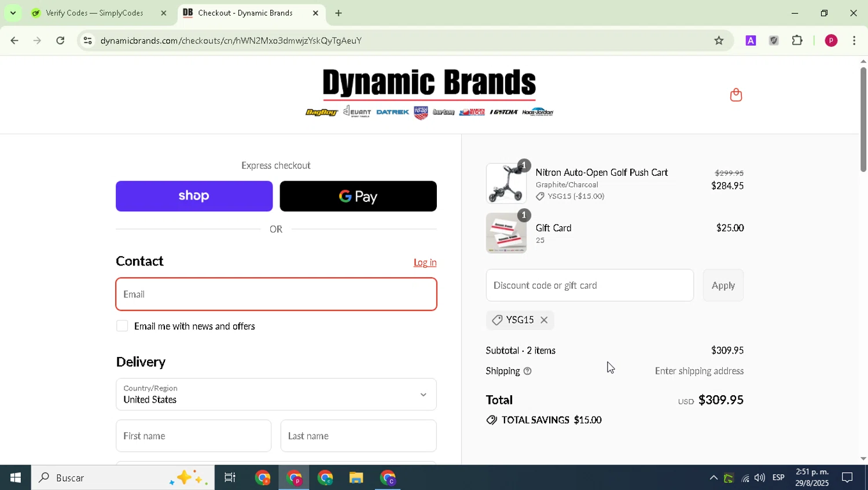
Task: Focus the Last name field
Action: coord(358,436)
